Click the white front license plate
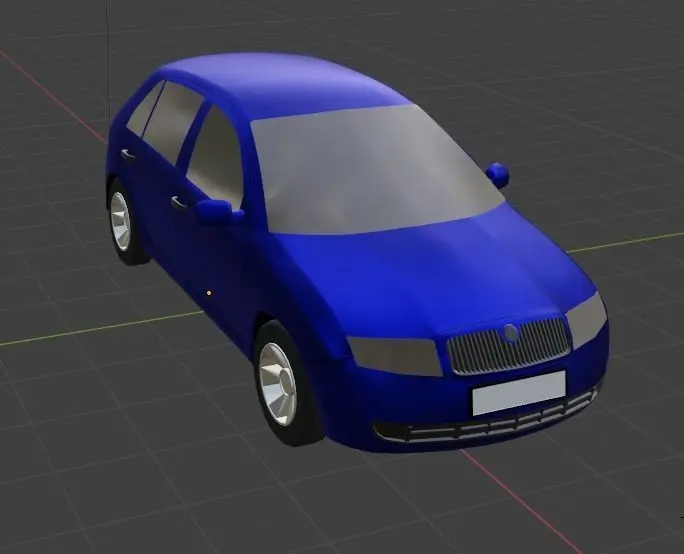This screenshot has width=684, height=554. (519, 393)
